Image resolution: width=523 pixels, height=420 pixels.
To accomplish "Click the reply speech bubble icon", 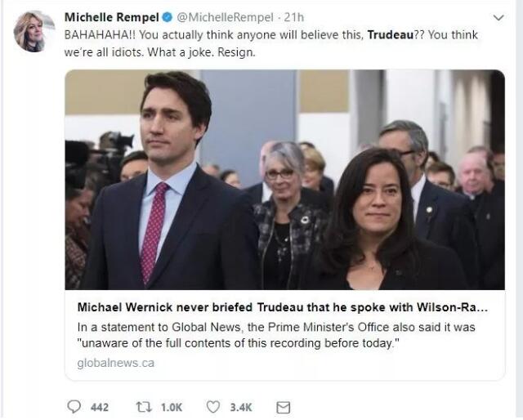I will (74, 407).
